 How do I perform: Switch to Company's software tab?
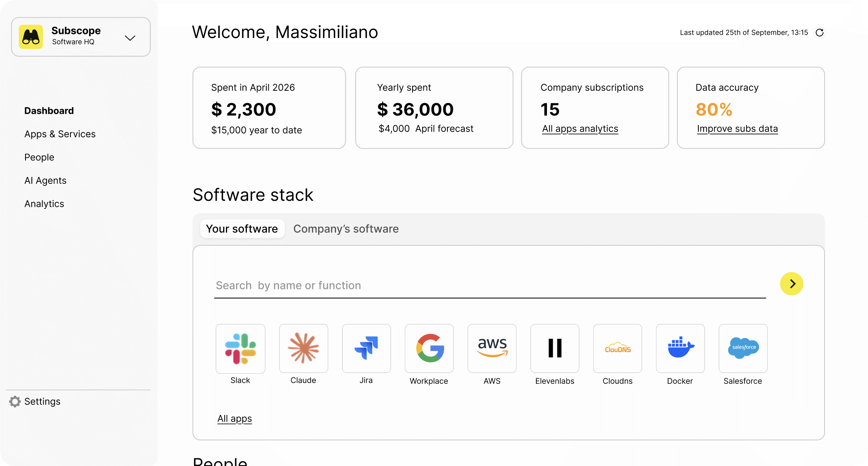(x=346, y=229)
